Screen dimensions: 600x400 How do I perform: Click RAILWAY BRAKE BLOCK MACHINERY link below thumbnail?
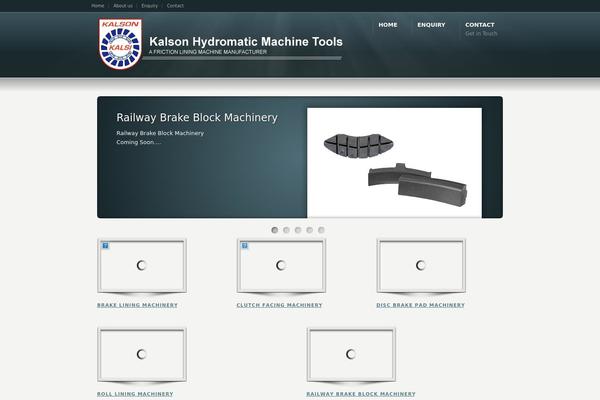(361, 394)
